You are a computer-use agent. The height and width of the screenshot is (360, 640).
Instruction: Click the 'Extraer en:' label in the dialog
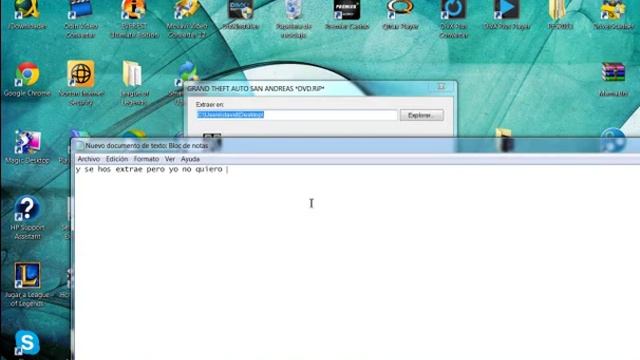pyautogui.click(x=209, y=104)
